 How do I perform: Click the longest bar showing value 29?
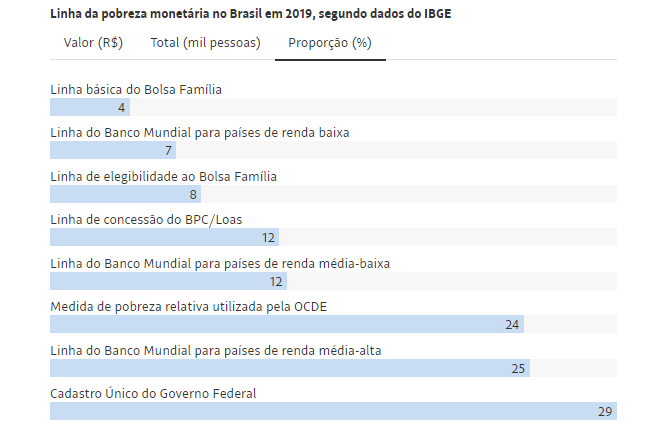pos(332,412)
